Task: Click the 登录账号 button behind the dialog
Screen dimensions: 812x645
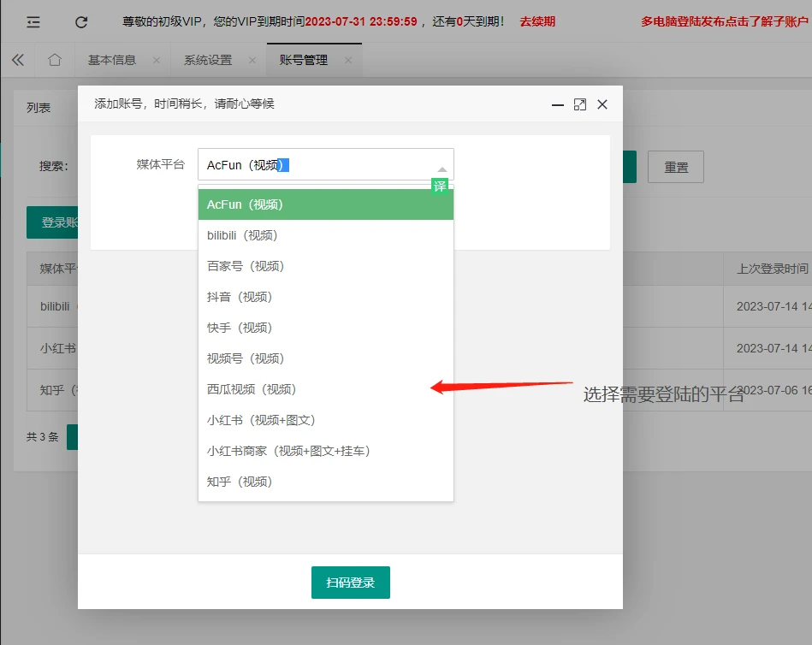Action: pos(52,222)
